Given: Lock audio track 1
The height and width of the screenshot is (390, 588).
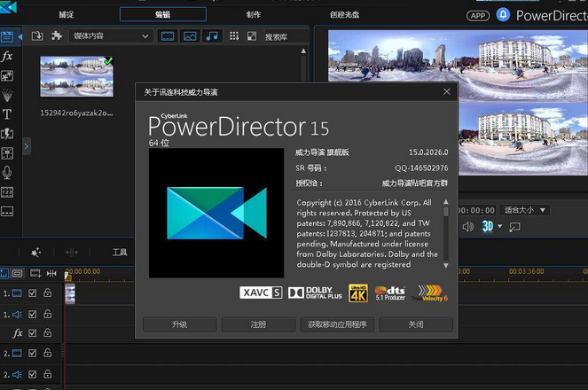Looking at the screenshot, I should coord(47,313).
